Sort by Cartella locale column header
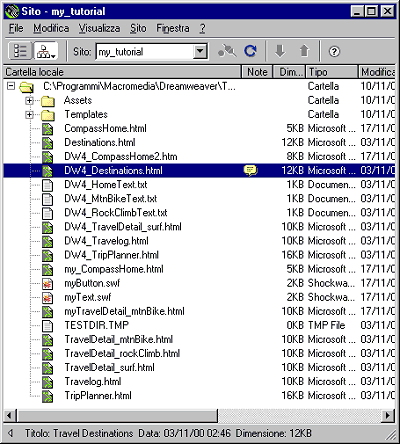 122,72
